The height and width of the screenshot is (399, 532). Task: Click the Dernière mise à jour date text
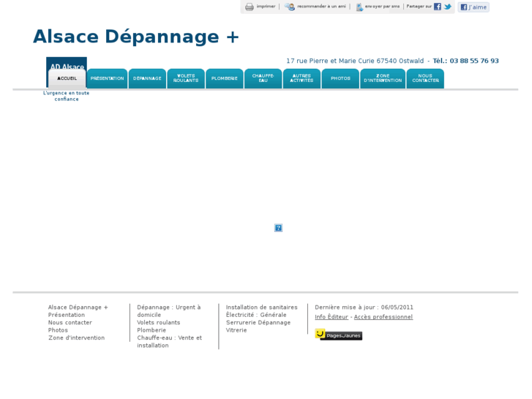tap(364, 307)
